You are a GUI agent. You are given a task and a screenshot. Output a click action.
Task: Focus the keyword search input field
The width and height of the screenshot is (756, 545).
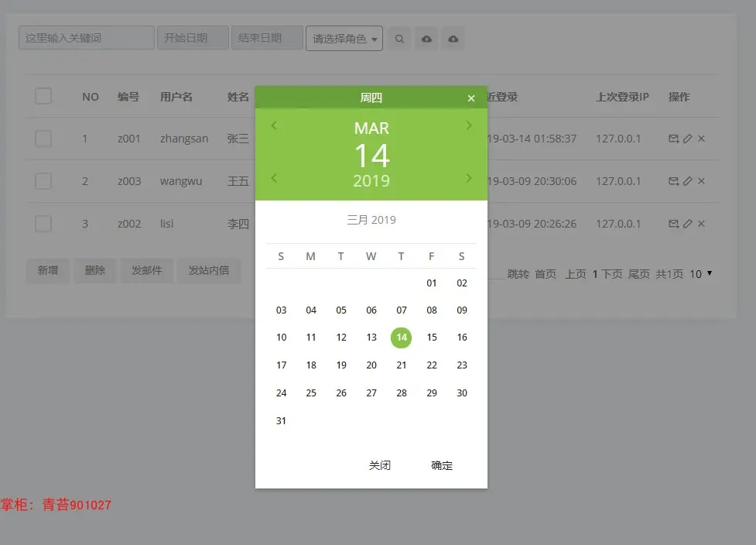click(x=87, y=38)
